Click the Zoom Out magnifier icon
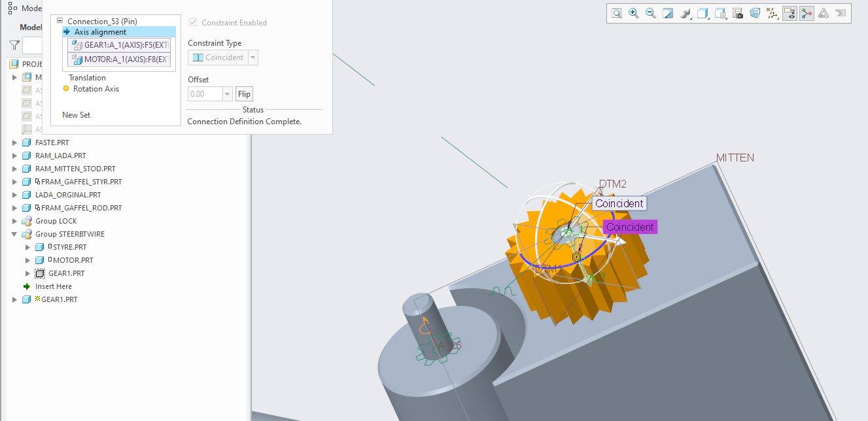This screenshot has height=421, width=868. (x=650, y=13)
